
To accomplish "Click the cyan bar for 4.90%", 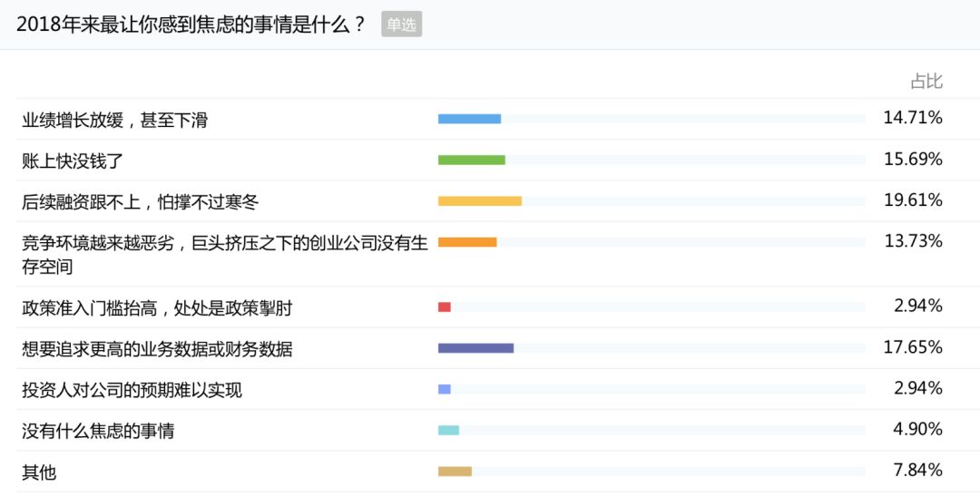I will click(449, 430).
